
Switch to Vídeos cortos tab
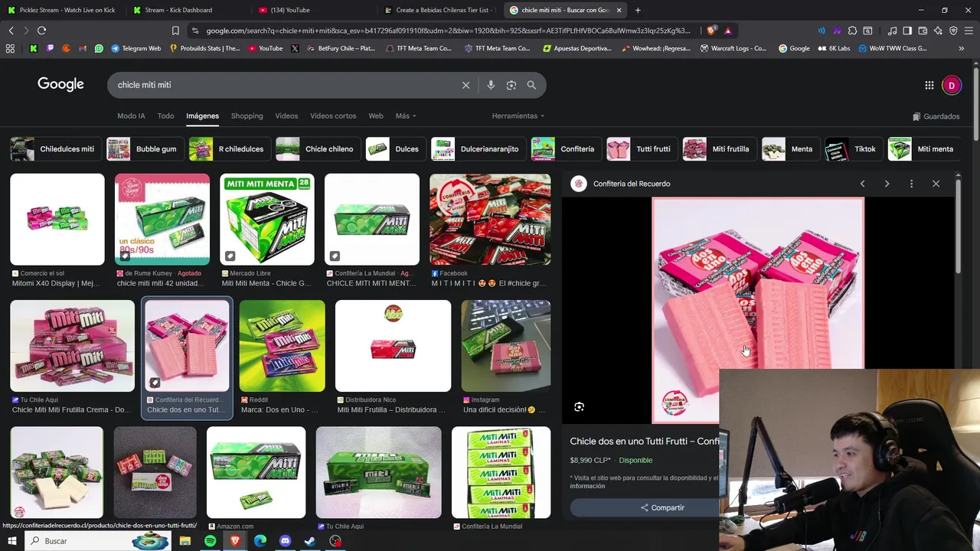click(333, 116)
